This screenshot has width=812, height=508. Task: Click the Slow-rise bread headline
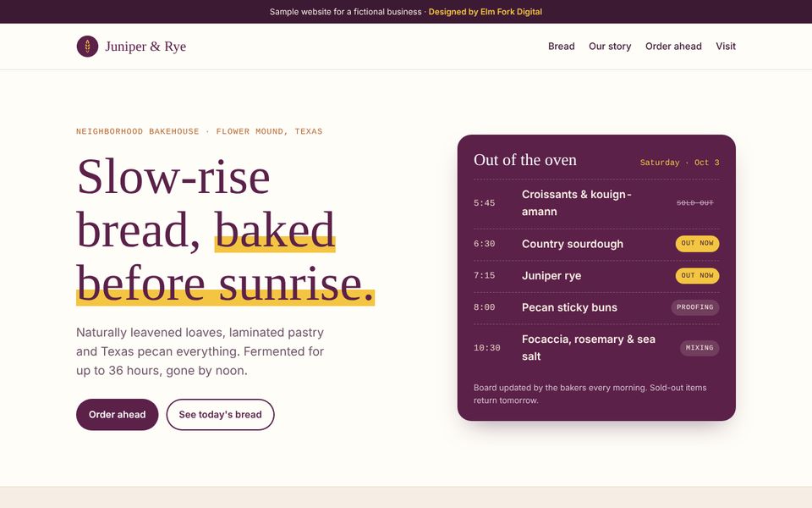click(x=225, y=229)
